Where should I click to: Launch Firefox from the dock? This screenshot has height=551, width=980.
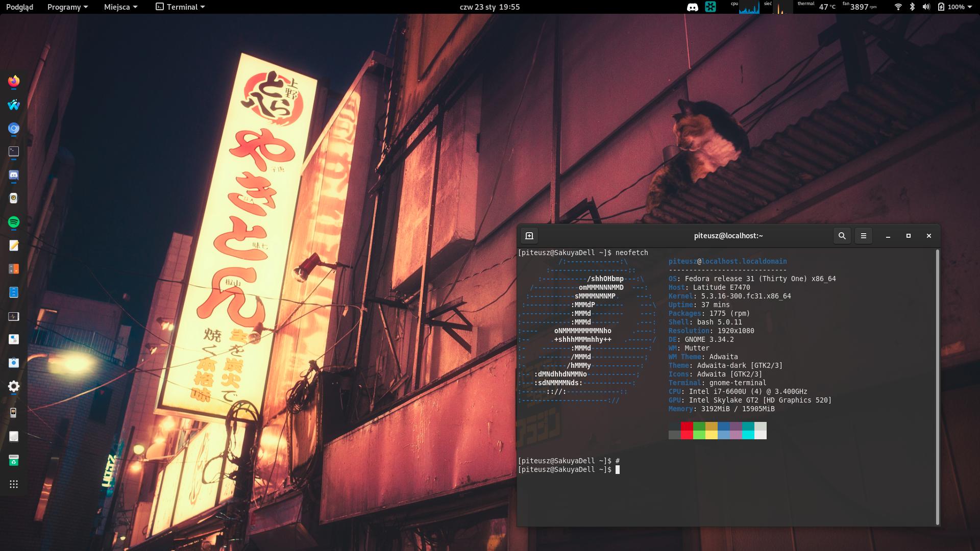pyautogui.click(x=14, y=81)
